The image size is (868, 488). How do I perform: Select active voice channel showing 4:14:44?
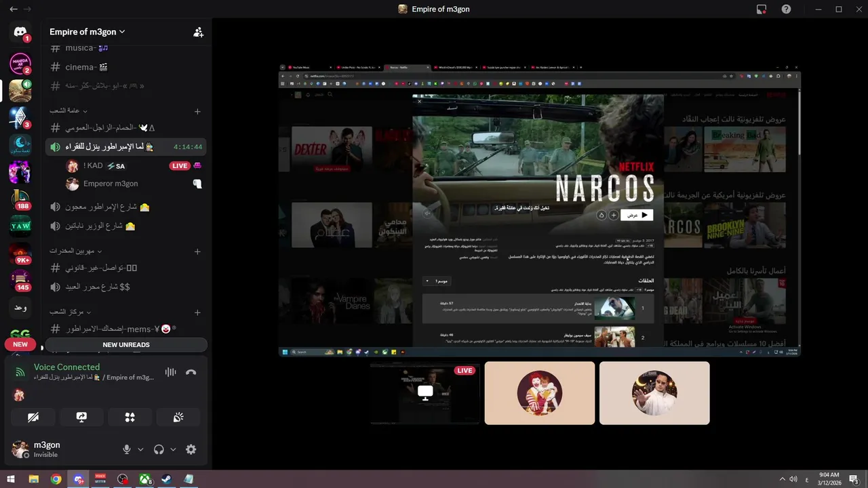click(x=126, y=146)
